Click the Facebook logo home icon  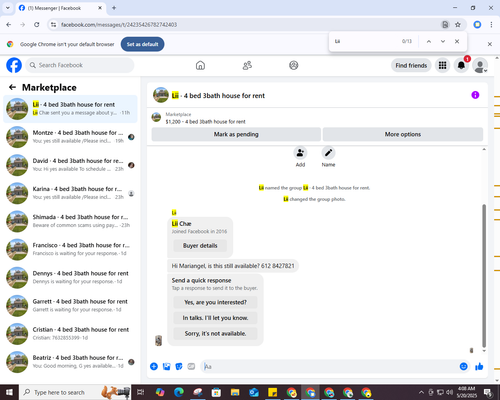click(14, 65)
